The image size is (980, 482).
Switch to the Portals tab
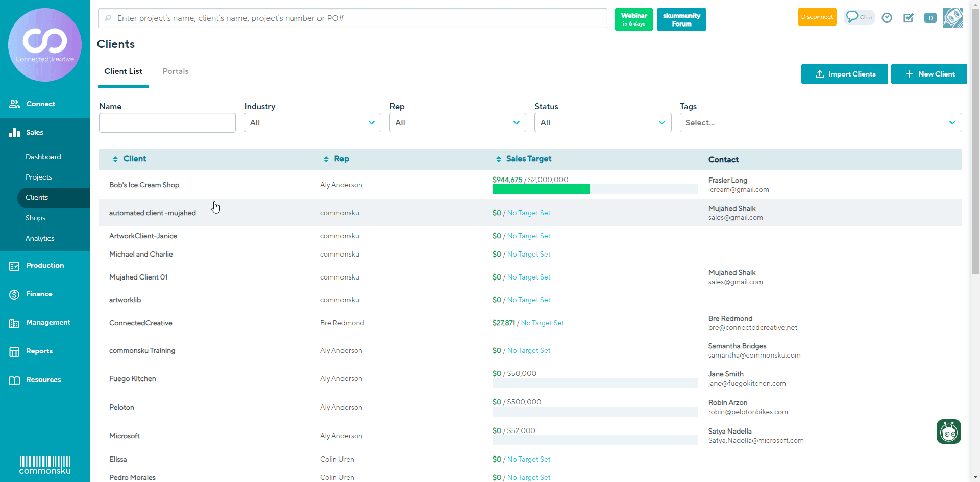[175, 71]
